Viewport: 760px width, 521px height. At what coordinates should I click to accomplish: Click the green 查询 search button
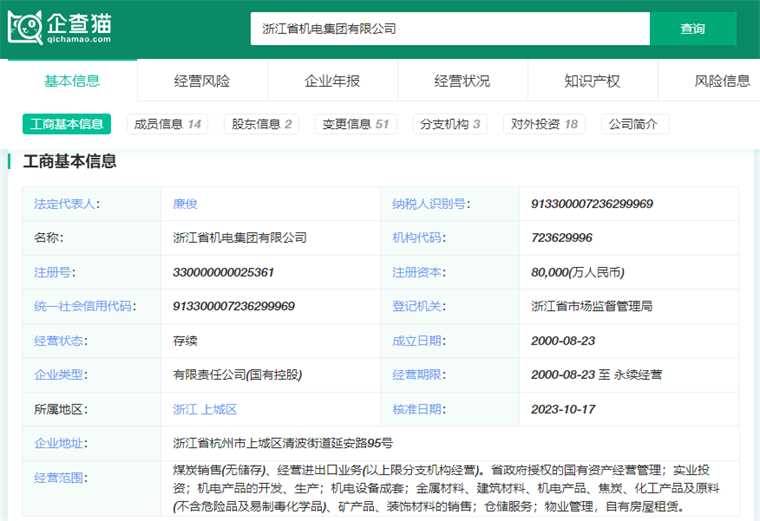[693, 29]
